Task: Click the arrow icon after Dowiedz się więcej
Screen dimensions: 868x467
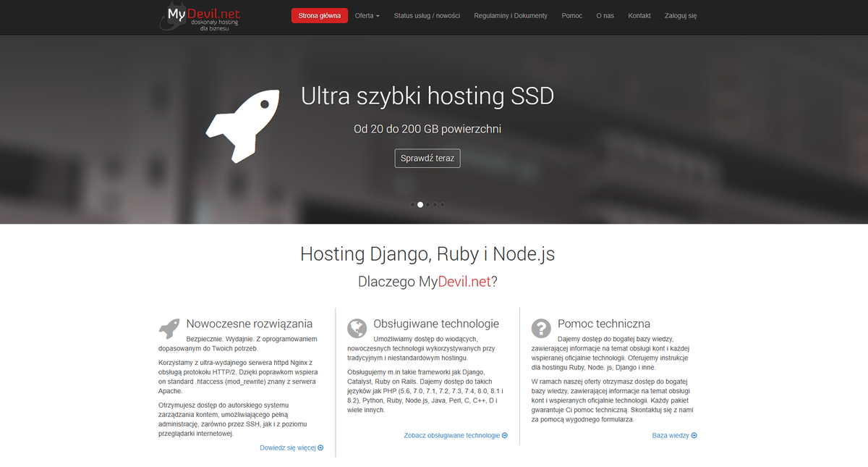Action: click(x=321, y=447)
